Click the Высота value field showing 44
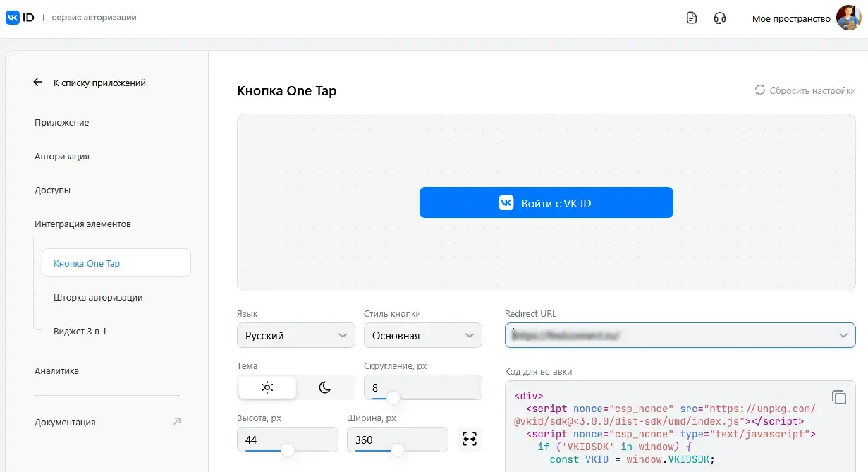 pyautogui.click(x=288, y=440)
